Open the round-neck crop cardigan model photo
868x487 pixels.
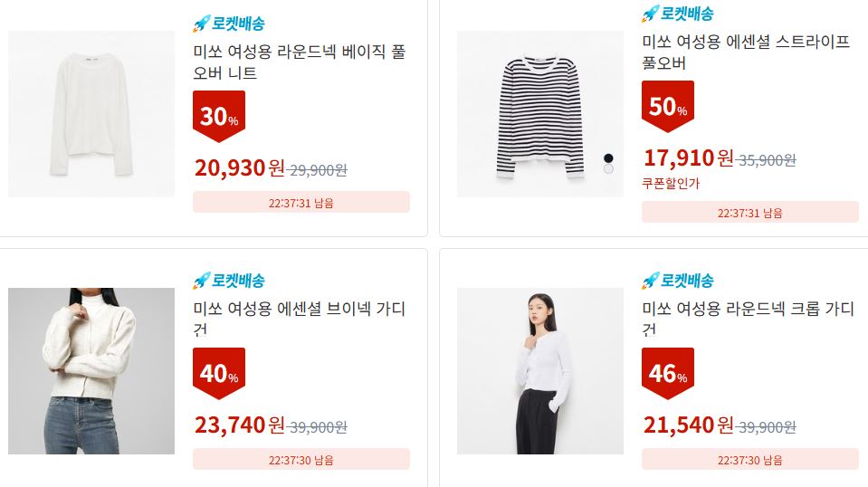pyautogui.click(x=540, y=371)
